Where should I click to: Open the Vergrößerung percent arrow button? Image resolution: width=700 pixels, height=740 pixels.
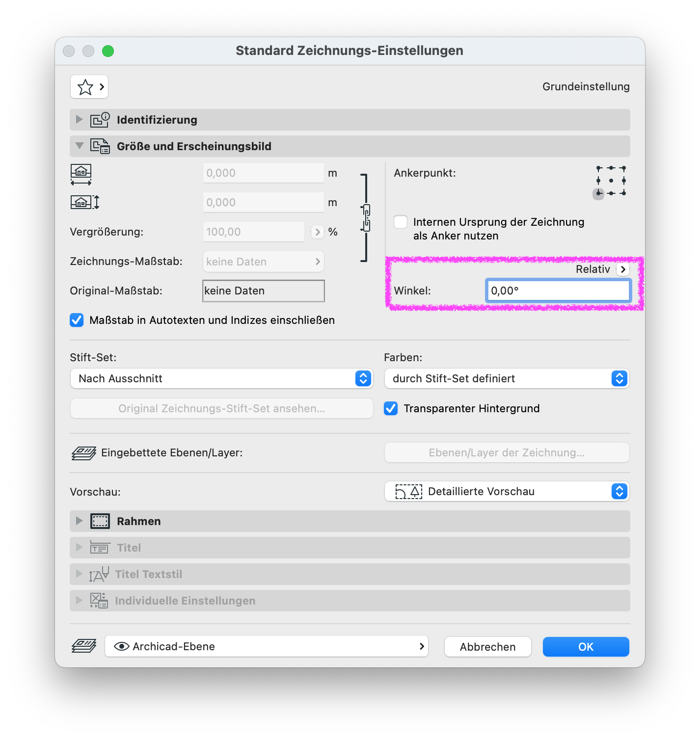[318, 232]
